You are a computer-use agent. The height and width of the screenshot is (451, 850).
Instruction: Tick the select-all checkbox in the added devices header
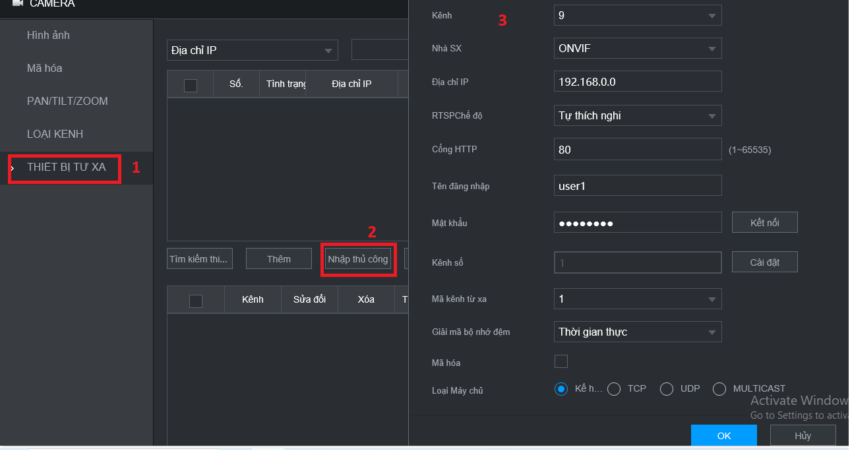pos(196,301)
